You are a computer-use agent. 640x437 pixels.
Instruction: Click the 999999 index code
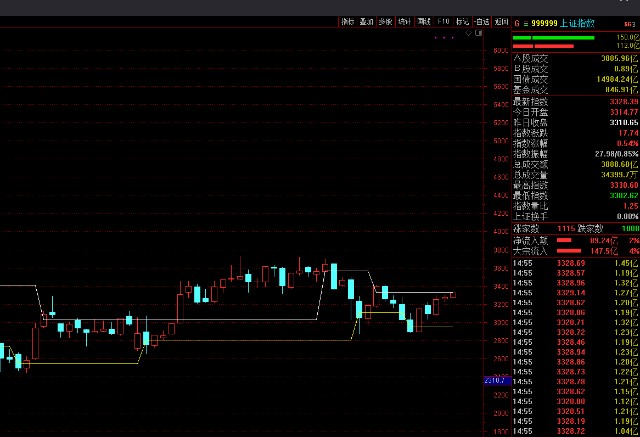point(545,21)
